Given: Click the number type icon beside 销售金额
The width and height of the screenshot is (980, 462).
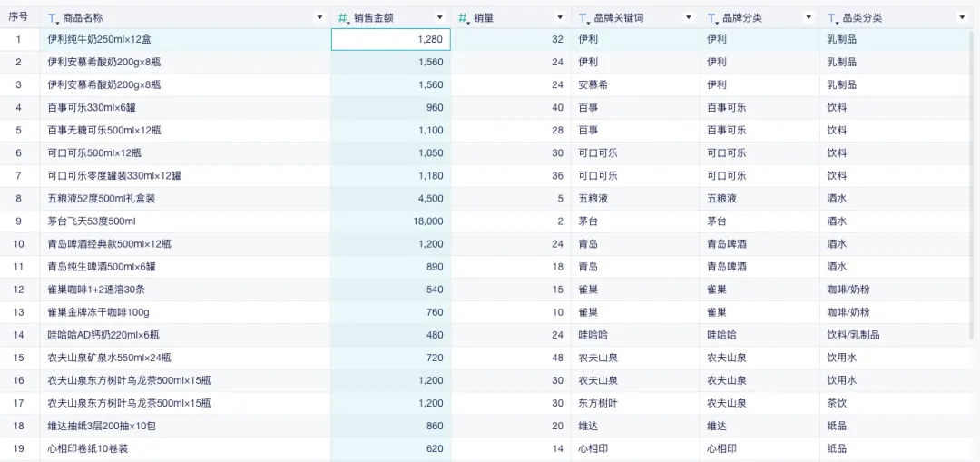Looking at the screenshot, I should point(343,18).
